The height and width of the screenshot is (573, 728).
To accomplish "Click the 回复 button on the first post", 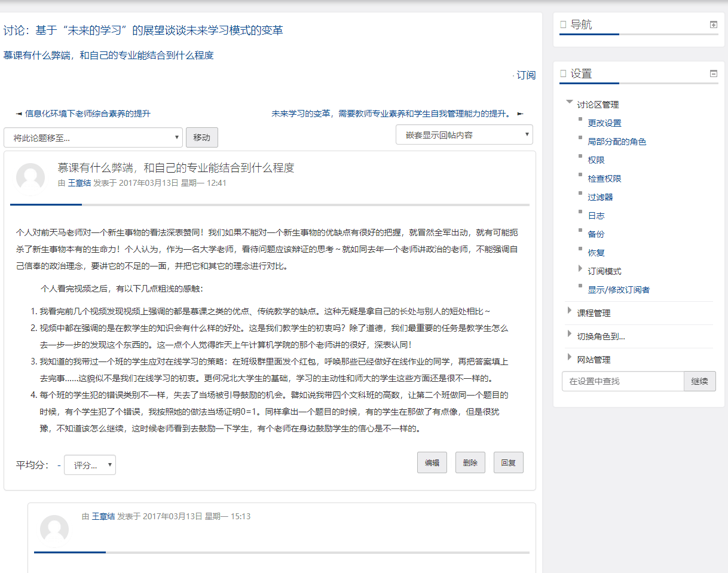I will point(509,462).
